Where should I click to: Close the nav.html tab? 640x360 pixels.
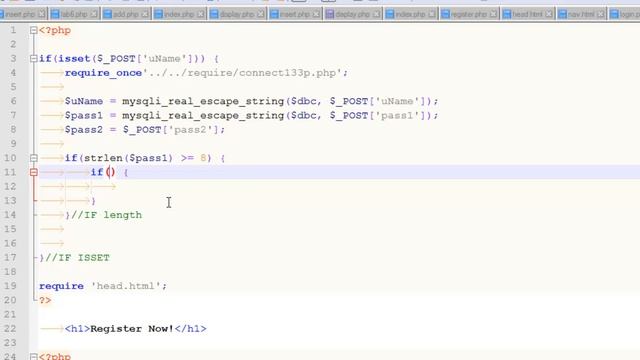tap(600, 14)
